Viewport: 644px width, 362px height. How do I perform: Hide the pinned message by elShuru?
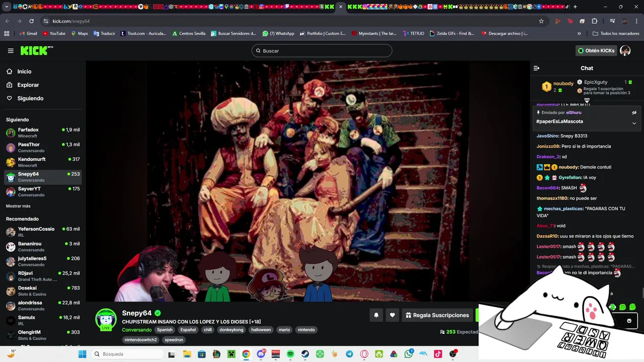coord(634,113)
